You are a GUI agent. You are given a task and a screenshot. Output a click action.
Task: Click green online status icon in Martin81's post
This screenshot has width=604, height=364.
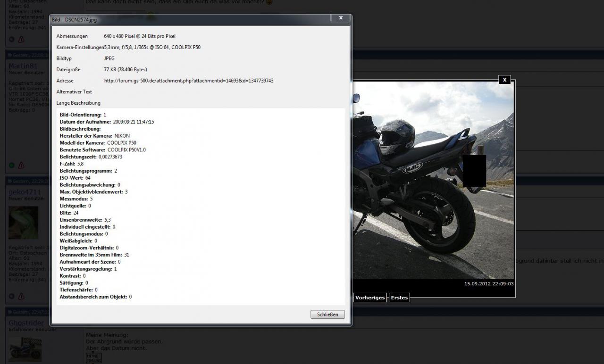click(12, 165)
